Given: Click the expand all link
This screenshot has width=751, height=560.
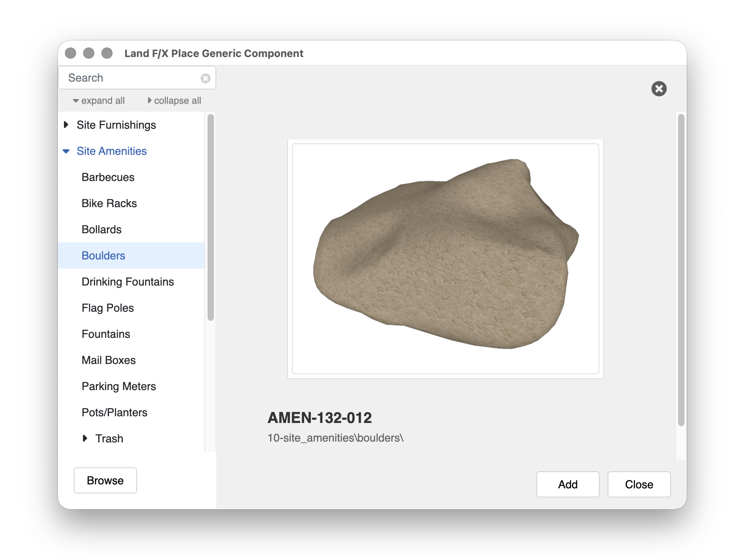Looking at the screenshot, I should [99, 101].
